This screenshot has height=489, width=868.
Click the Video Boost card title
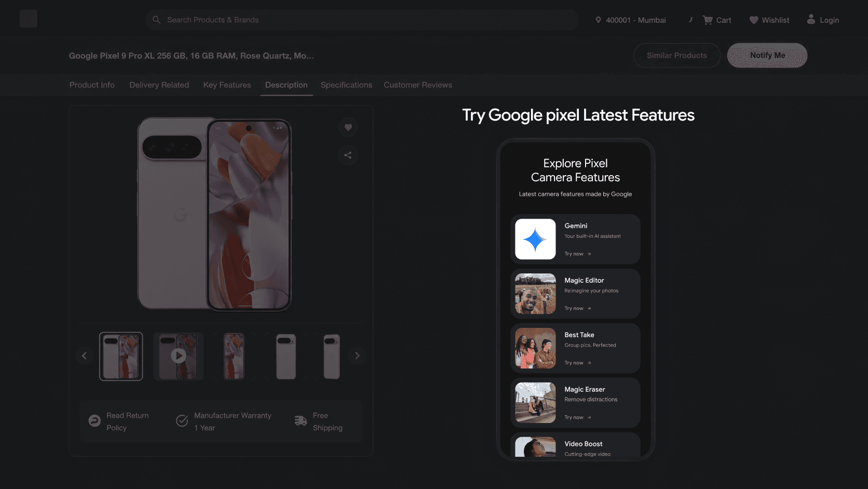click(584, 444)
